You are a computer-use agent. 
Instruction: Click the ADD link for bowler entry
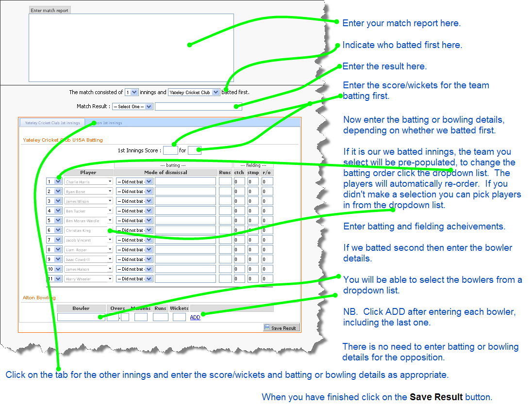[195, 317]
